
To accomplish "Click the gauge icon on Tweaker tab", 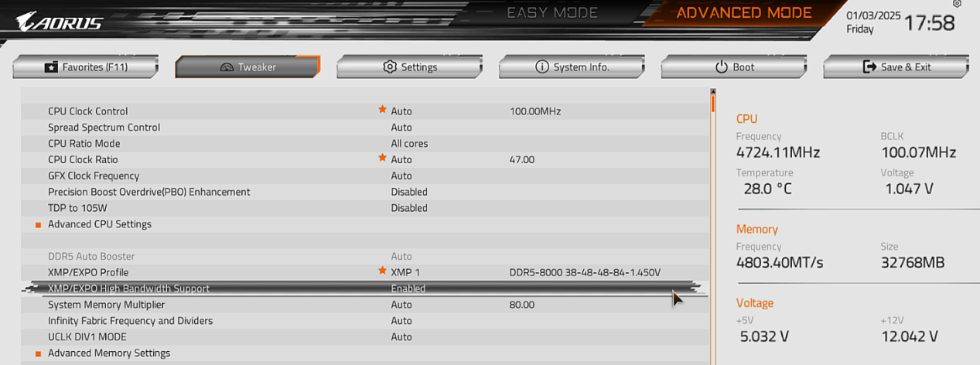I will pos(227,67).
